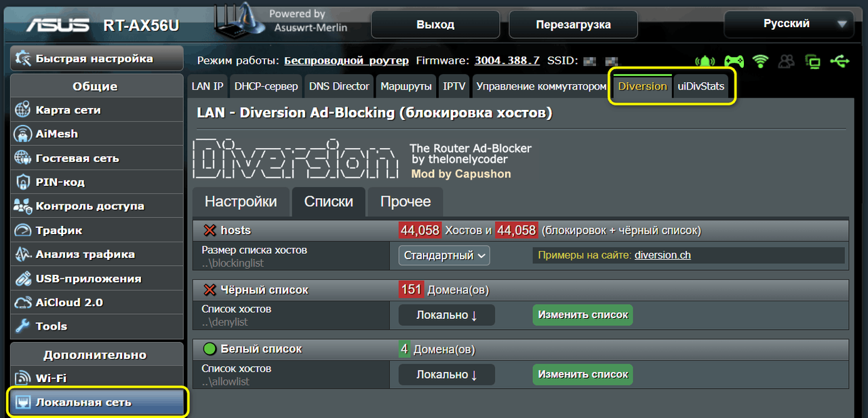Click the AiMesh icon in sidebar
The width and height of the screenshot is (868, 418).
click(x=23, y=134)
